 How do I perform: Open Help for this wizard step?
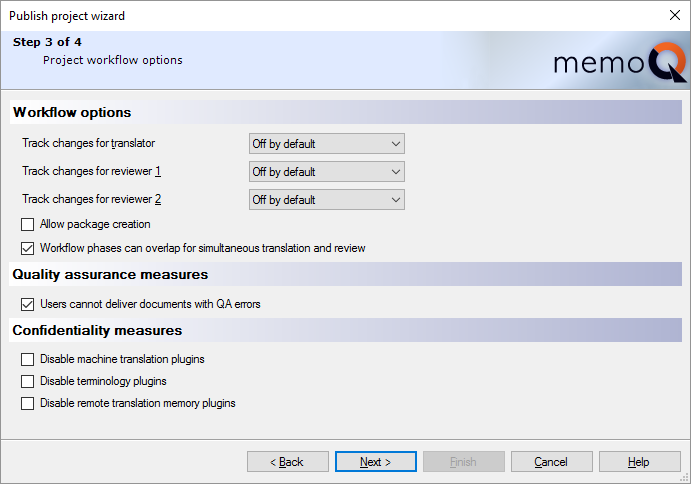coord(639,462)
